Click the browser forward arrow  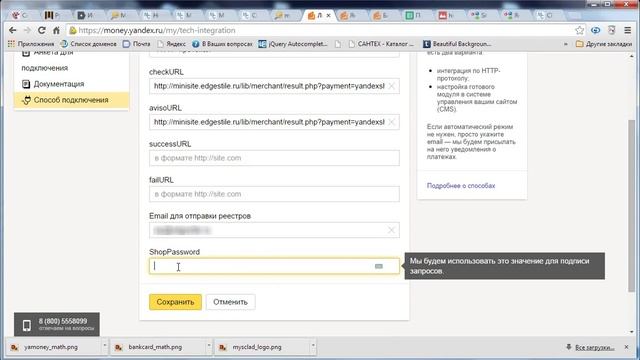click(x=27, y=31)
